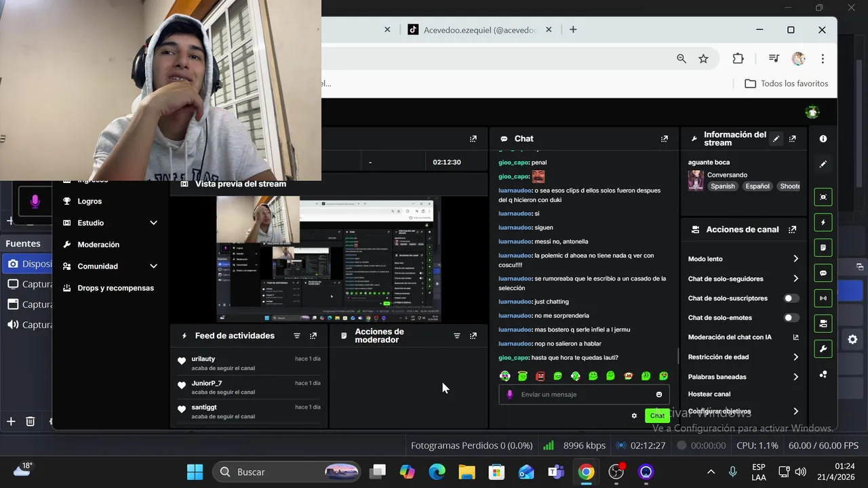Enable Chat de solo-suscriptores toggle
This screenshot has width=868, height=488.
click(x=791, y=298)
